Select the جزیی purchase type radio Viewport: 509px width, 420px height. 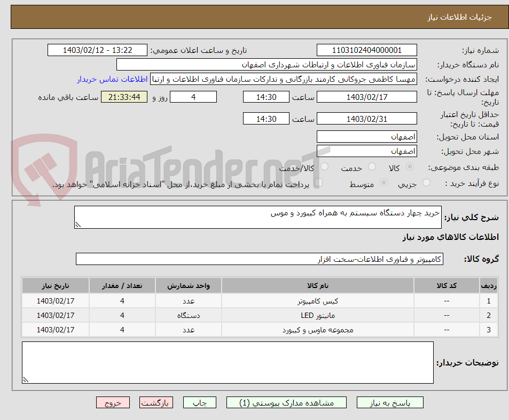426,183
